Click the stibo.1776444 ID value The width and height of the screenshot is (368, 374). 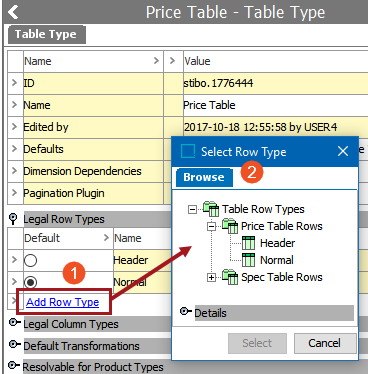coord(218,83)
